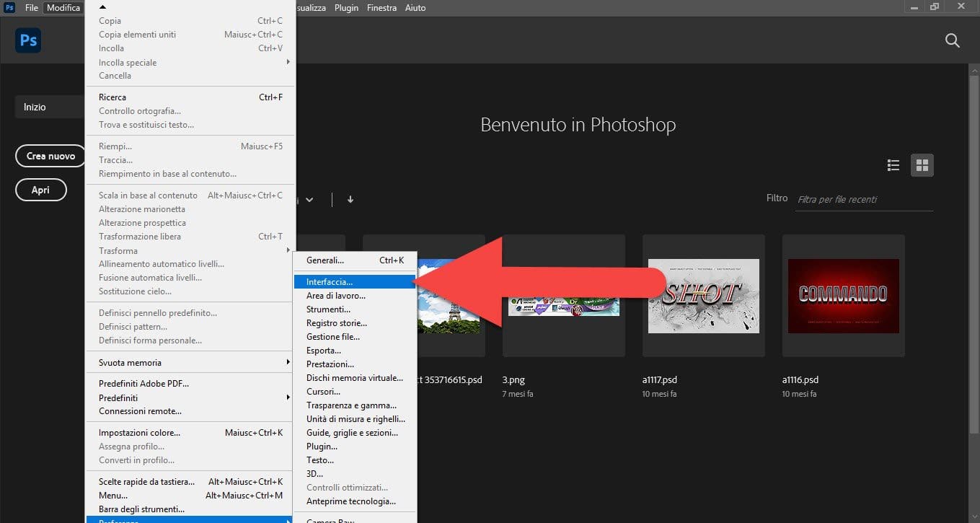Open the search magnifier icon

pyautogui.click(x=952, y=41)
